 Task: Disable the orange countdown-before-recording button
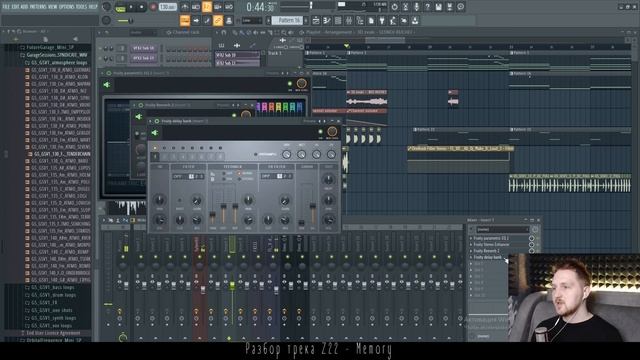pos(207,7)
